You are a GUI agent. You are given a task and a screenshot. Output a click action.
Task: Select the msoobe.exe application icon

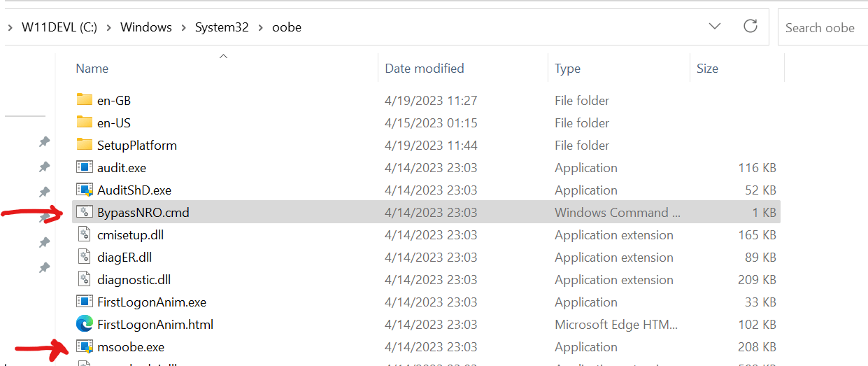(x=85, y=346)
